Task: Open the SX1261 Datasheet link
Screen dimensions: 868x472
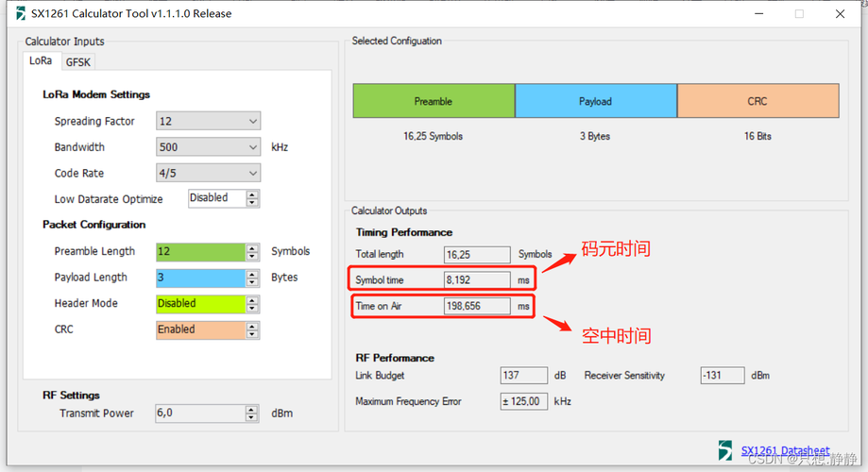Action: pyautogui.click(x=785, y=450)
